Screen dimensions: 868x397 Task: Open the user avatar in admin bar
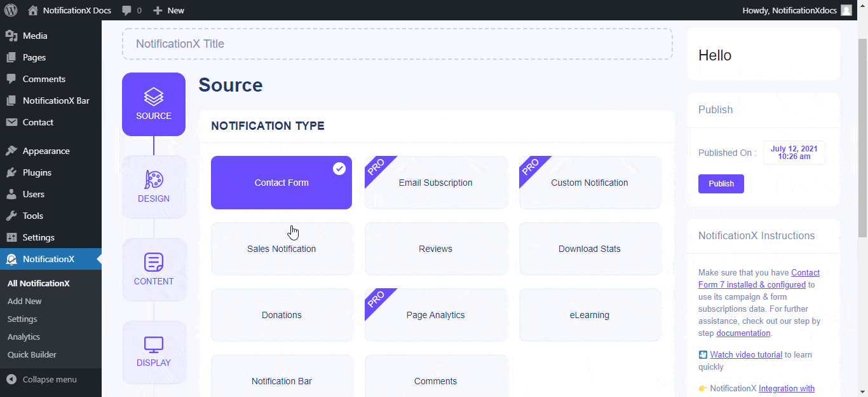(846, 10)
